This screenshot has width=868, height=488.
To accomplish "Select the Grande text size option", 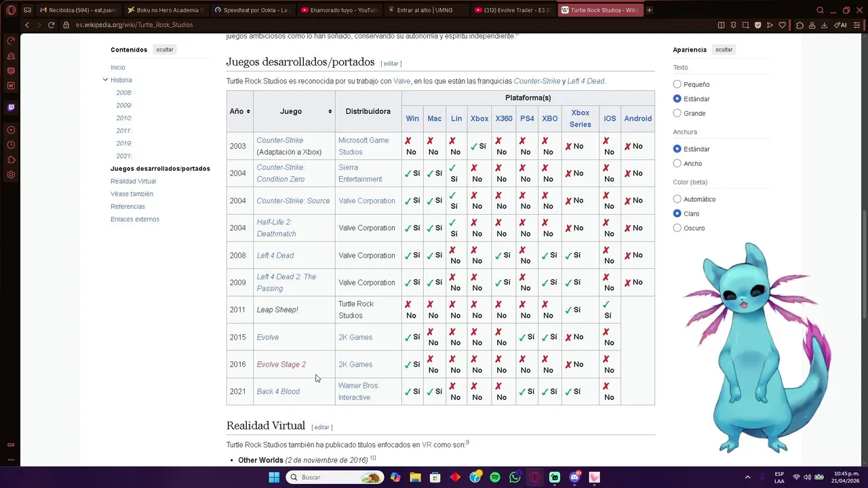I will click(677, 113).
